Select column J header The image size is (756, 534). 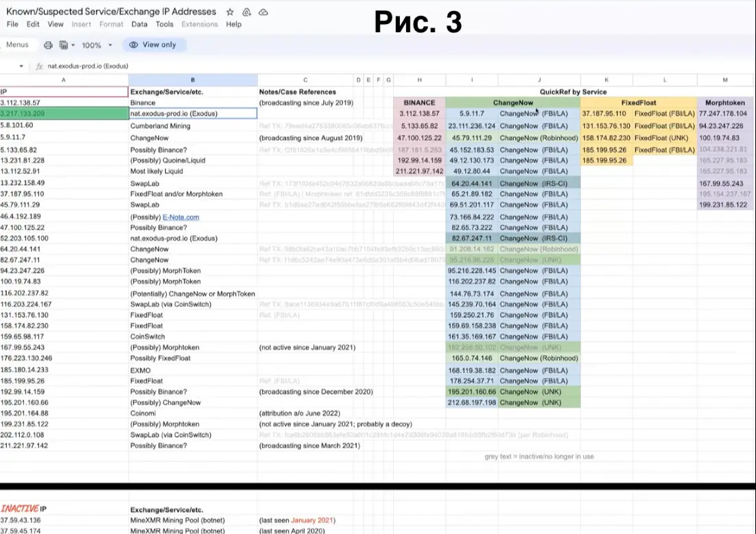[x=539, y=80]
